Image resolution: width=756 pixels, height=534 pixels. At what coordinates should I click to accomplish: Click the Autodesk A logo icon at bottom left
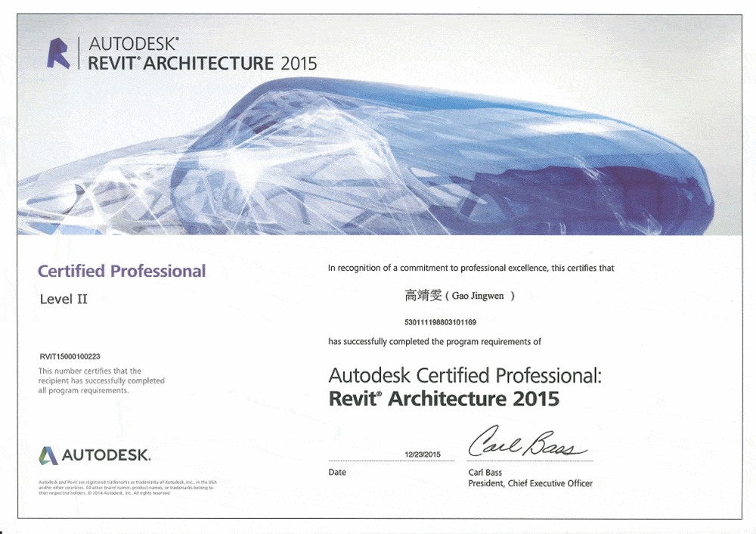click(x=48, y=455)
